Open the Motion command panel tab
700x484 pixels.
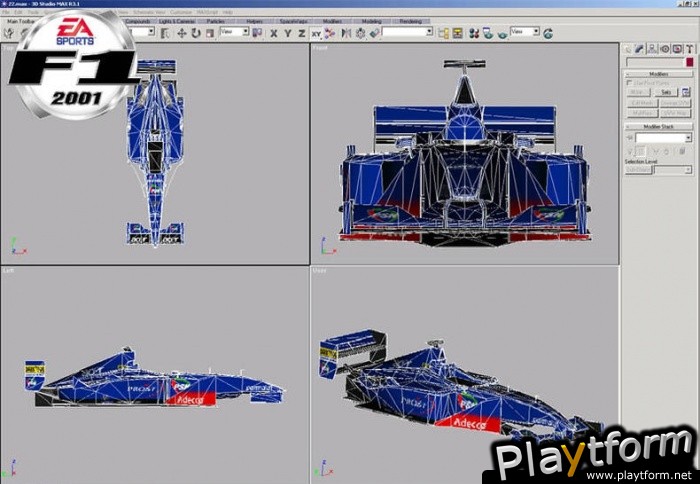(x=665, y=49)
